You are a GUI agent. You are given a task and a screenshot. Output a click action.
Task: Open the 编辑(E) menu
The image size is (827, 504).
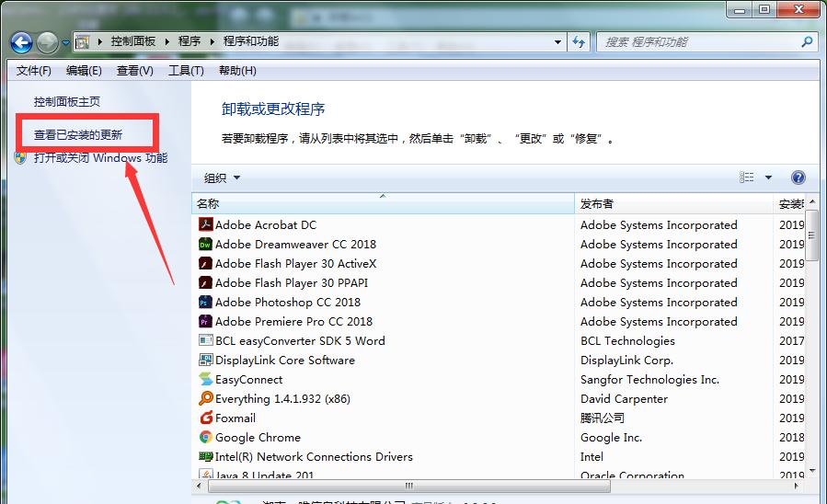[84, 71]
